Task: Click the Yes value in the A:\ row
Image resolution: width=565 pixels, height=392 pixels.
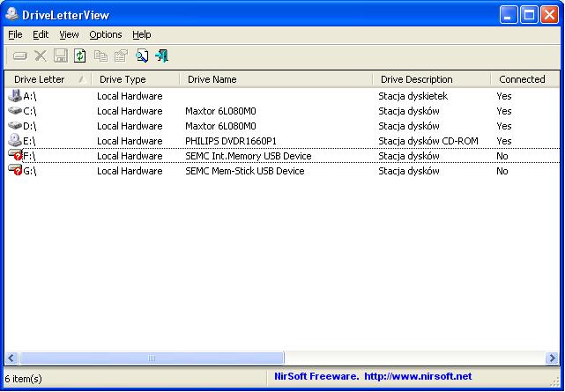Action: (504, 96)
